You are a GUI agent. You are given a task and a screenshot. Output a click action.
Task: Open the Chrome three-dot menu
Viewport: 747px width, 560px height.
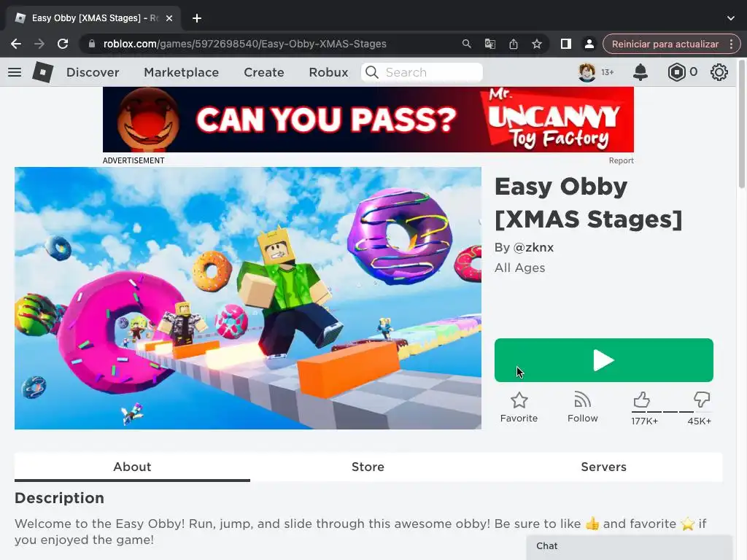point(731,44)
